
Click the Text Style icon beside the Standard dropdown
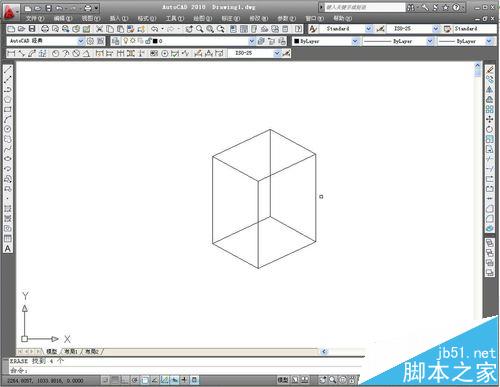[313, 29]
